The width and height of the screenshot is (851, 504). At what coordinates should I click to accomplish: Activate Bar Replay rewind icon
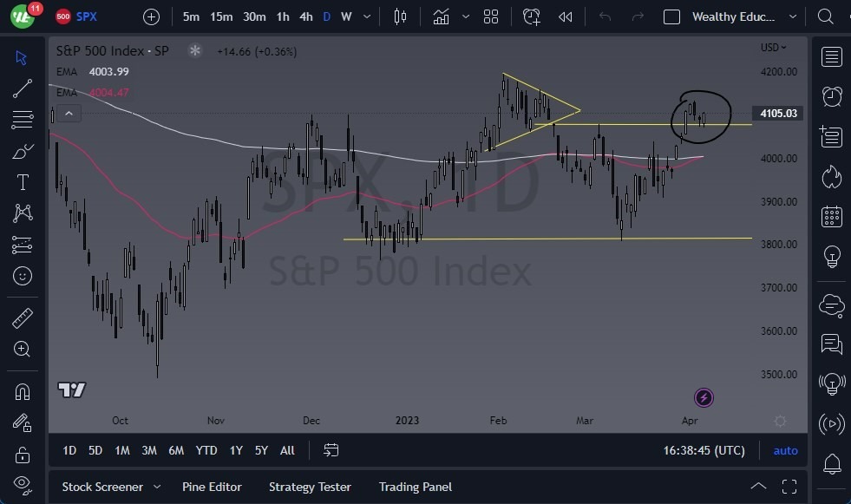click(x=567, y=16)
